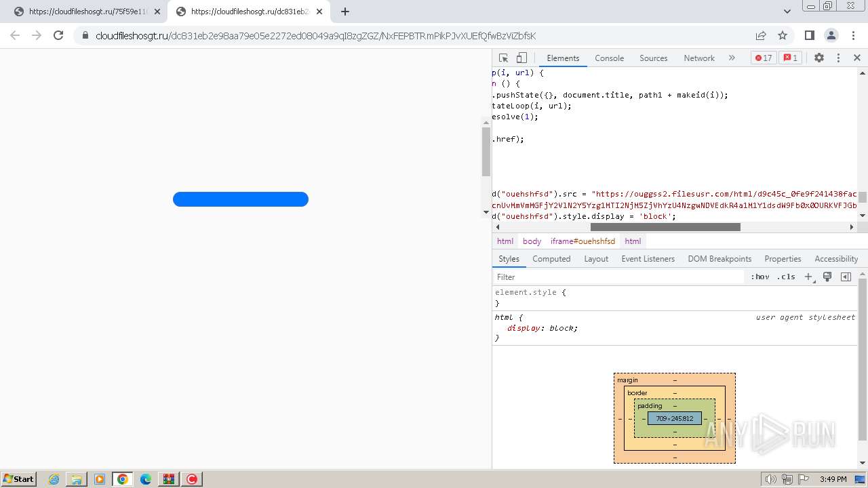Share this page icon
This screenshot has height=488, width=868.
pos(761,35)
